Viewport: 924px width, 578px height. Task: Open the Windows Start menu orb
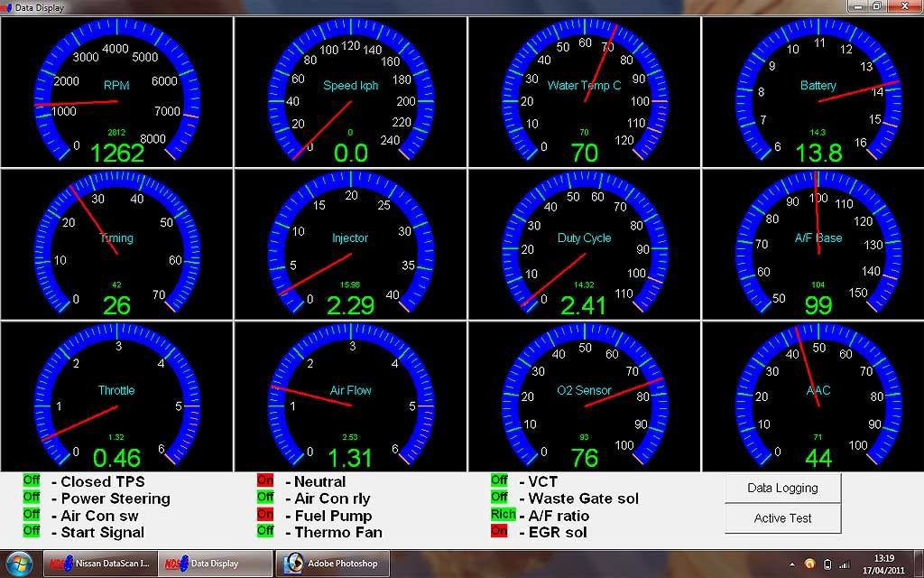pyautogui.click(x=20, y=564)
